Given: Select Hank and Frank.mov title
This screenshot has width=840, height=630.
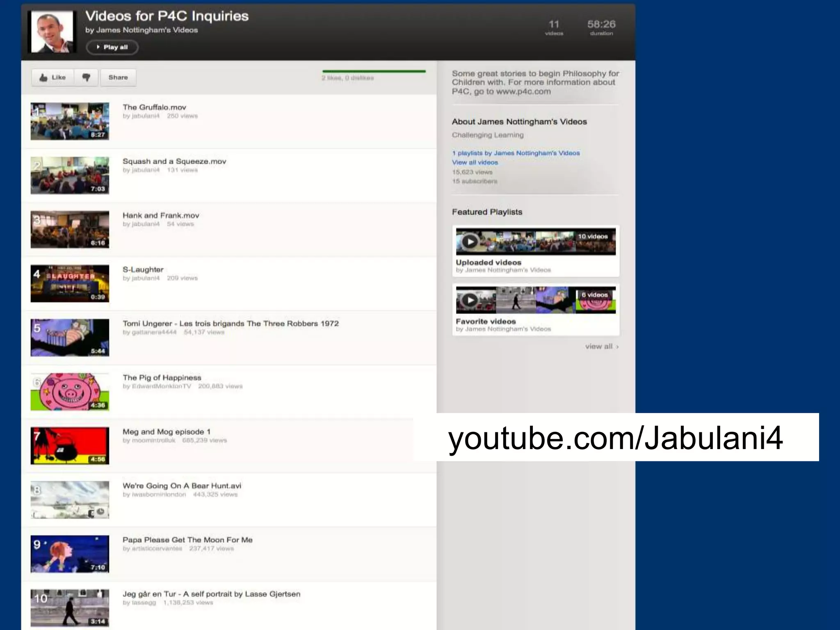Looking at the screenshot, I should pos(161,215).
